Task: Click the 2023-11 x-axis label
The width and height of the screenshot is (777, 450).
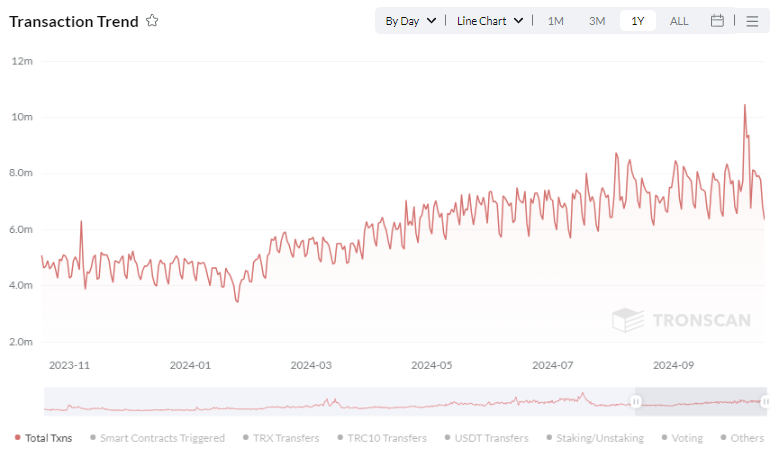Action: click(69, 365)
